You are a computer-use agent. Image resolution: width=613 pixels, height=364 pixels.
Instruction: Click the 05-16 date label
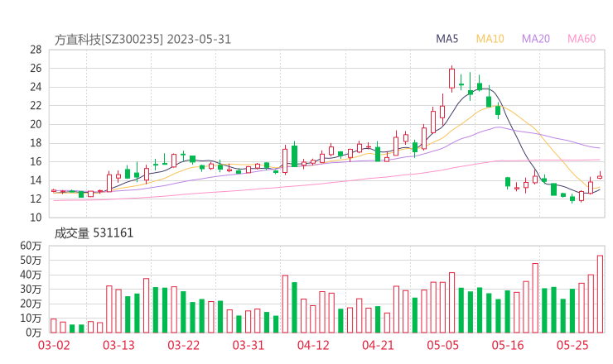pos(508,345)
